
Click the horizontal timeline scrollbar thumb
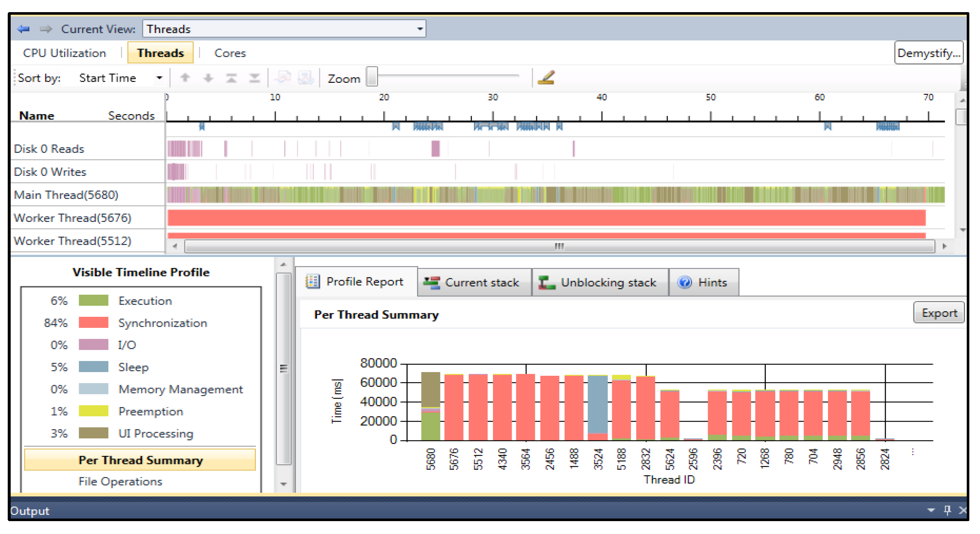click(558, 246)
